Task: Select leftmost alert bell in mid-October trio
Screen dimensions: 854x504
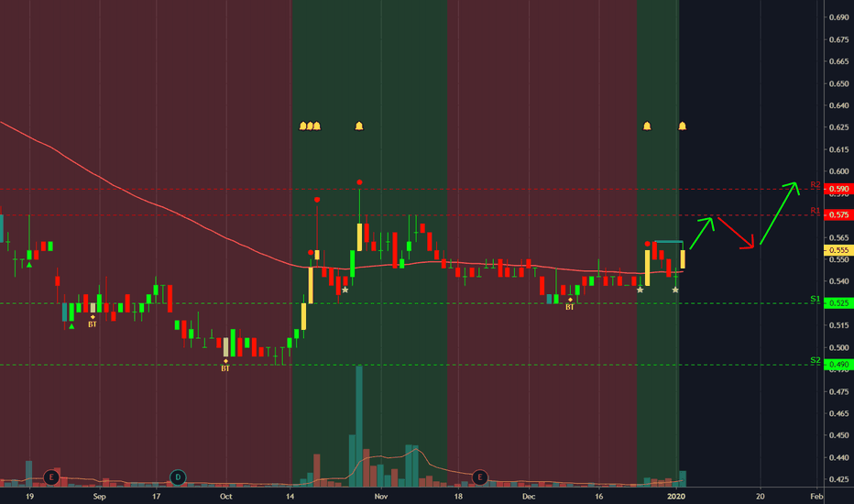Action: point(302,126)
